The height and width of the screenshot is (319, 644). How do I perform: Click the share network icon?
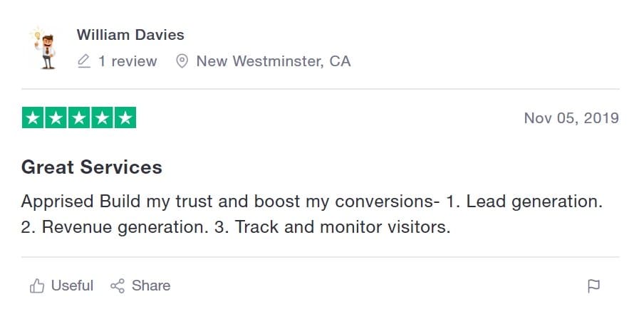pyautogui.click(x=118, y=286)
